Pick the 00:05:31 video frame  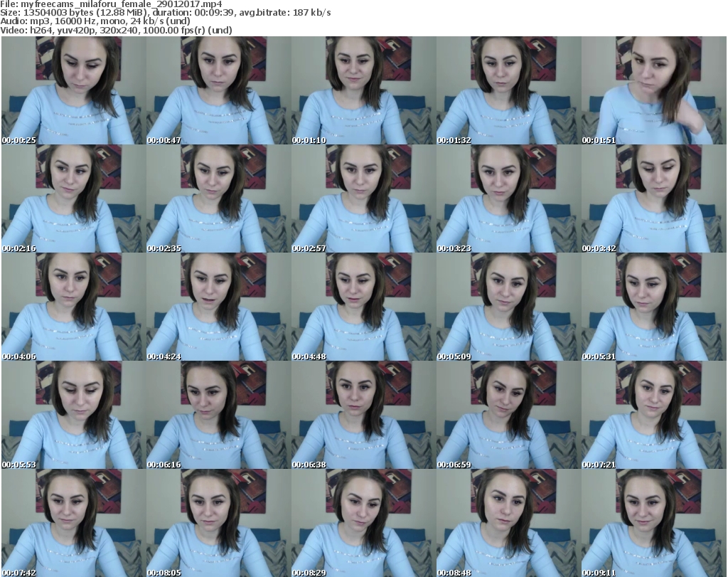(654, 307)
